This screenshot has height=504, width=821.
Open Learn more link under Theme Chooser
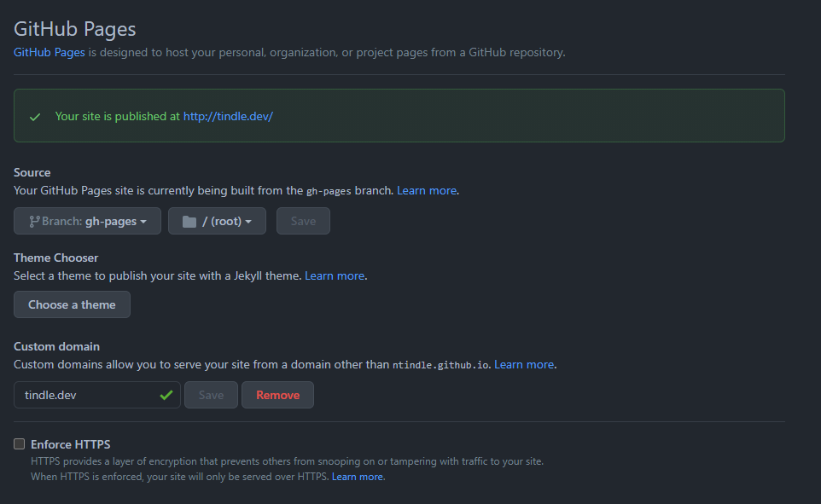click(x=334, y=275)
